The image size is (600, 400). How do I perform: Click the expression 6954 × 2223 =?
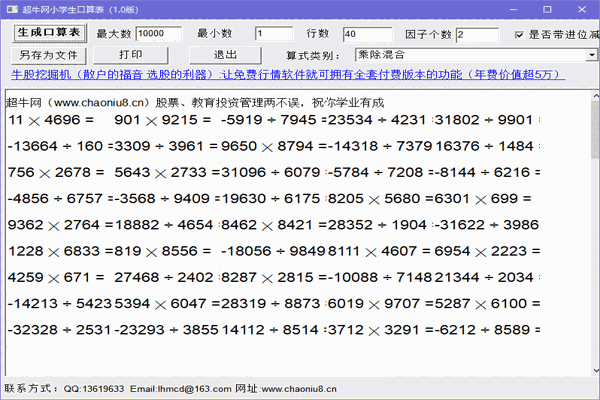tap(488, 251)
